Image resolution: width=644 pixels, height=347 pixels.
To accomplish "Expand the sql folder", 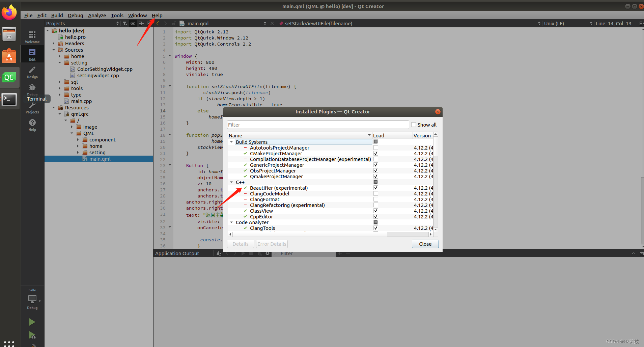I will pyautogui.click(x=60, y=82).
